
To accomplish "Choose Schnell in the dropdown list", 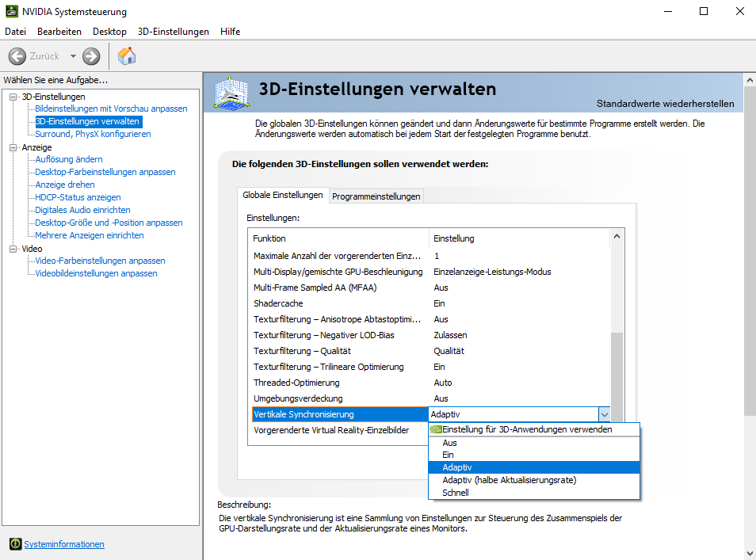I will point(534,493).
